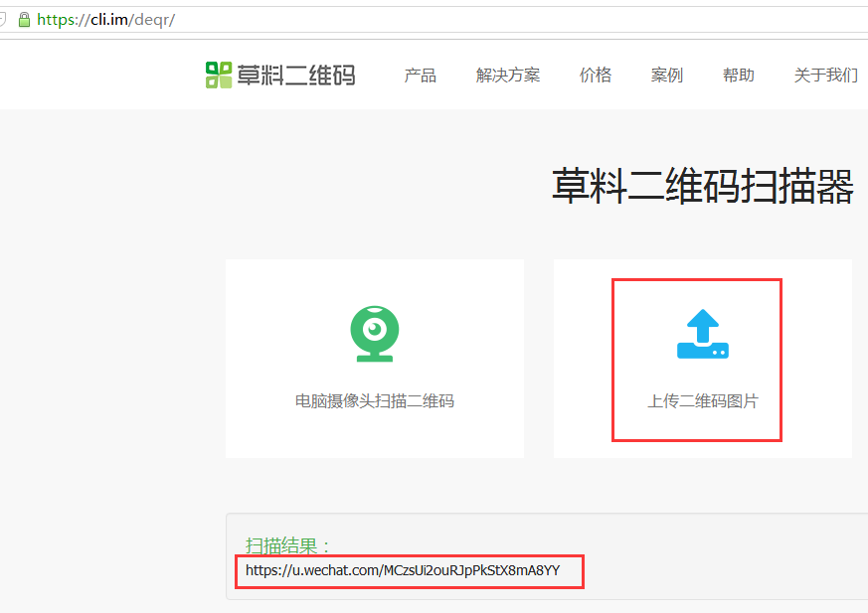The image size is (868, 613).
Task: Open the 帮助 menu item
Action: point(739,75)
